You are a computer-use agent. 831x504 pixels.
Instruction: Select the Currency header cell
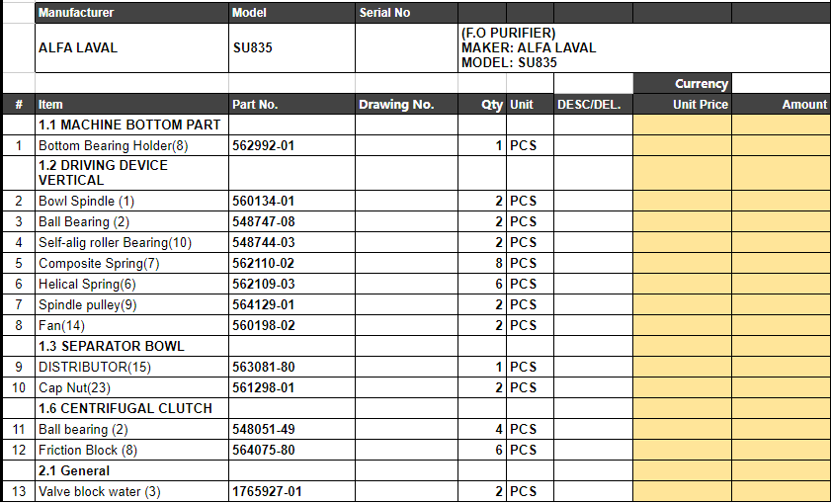(682, 84)
